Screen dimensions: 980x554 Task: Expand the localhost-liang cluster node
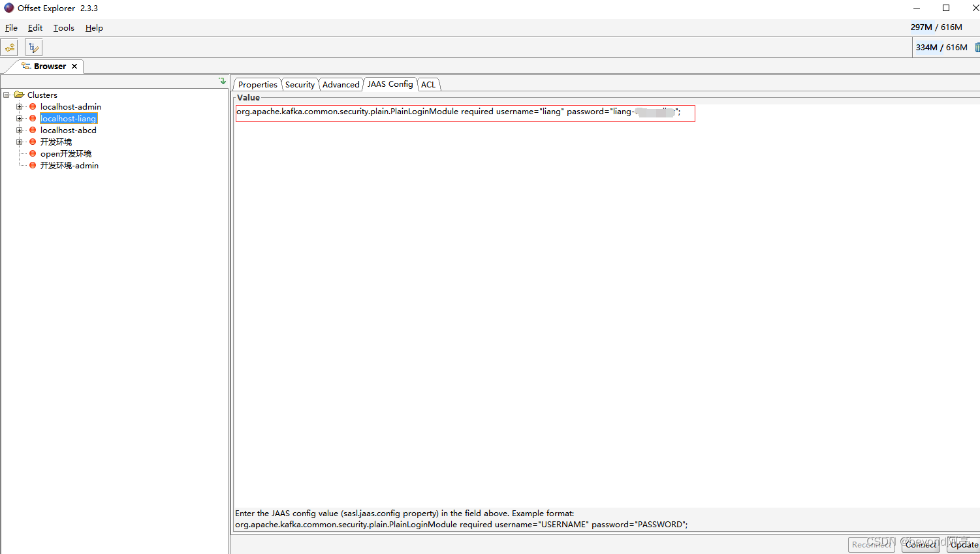[20, 118]
